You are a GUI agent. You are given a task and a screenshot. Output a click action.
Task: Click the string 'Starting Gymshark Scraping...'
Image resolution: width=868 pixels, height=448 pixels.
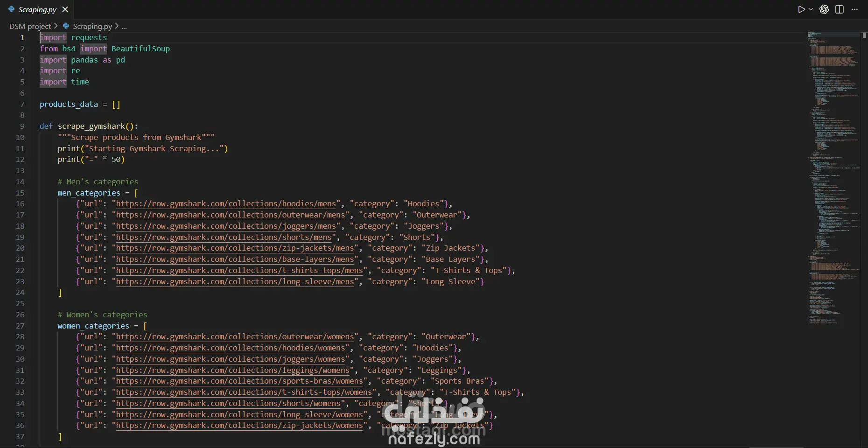click(154, 149)
